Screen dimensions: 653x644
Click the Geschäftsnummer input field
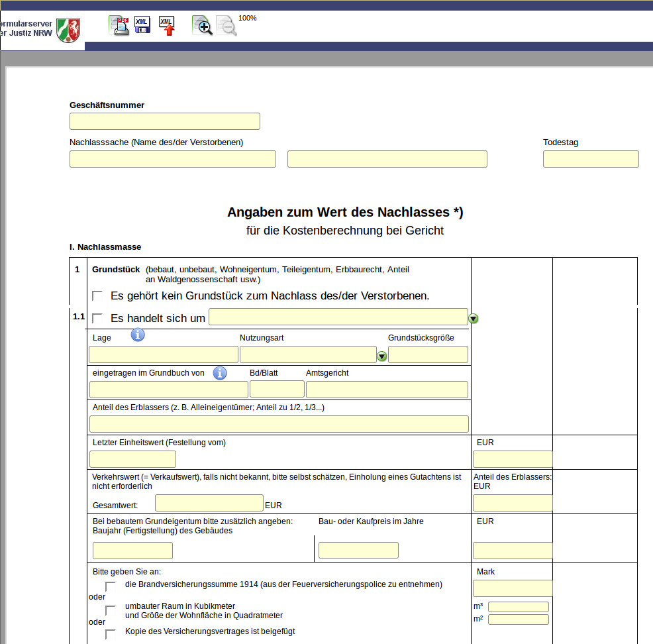(x=164, y=121)
